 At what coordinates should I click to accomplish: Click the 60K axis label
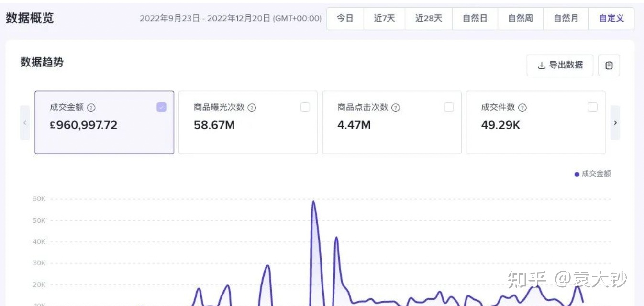click(39, 199)
